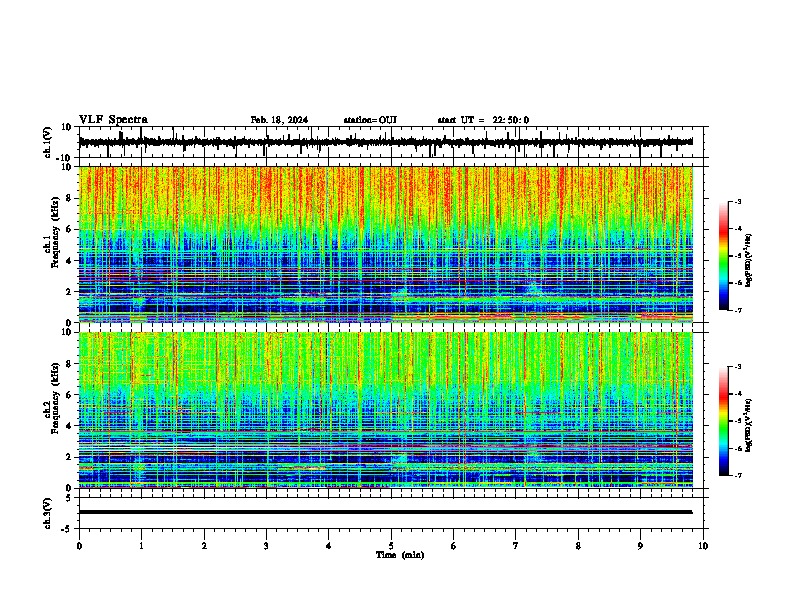Click the thick black ch.3 voltage trace
Image resolution: width=792 pixels, height=612 pixels.
click(385, 512)
